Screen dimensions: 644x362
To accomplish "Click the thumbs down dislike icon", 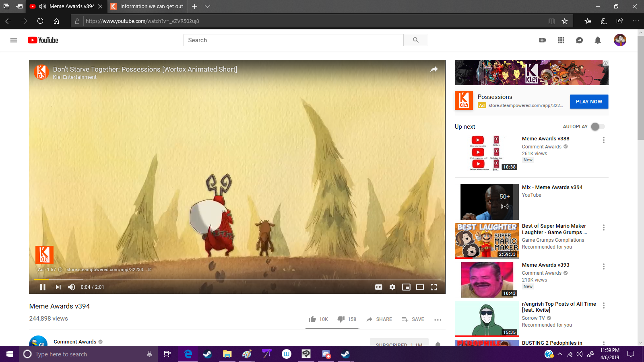I will click(x=341, y=319).
